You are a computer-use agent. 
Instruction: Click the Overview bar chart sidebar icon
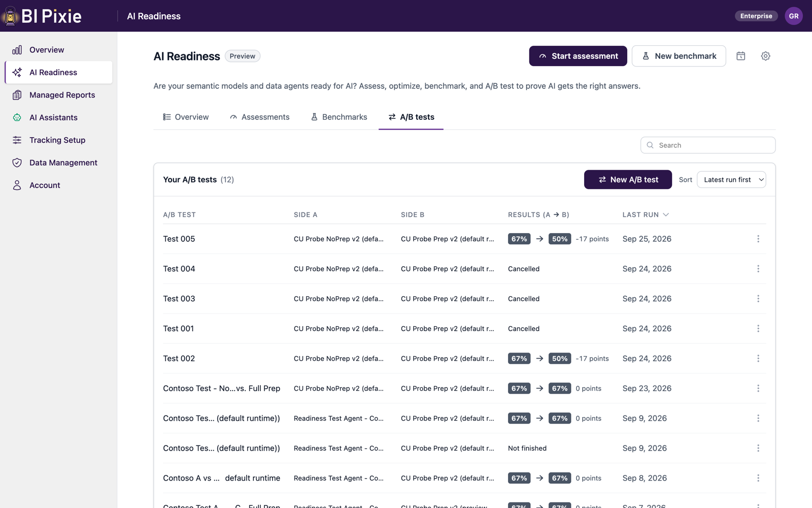pyautogui.click(x=17, y=50)
